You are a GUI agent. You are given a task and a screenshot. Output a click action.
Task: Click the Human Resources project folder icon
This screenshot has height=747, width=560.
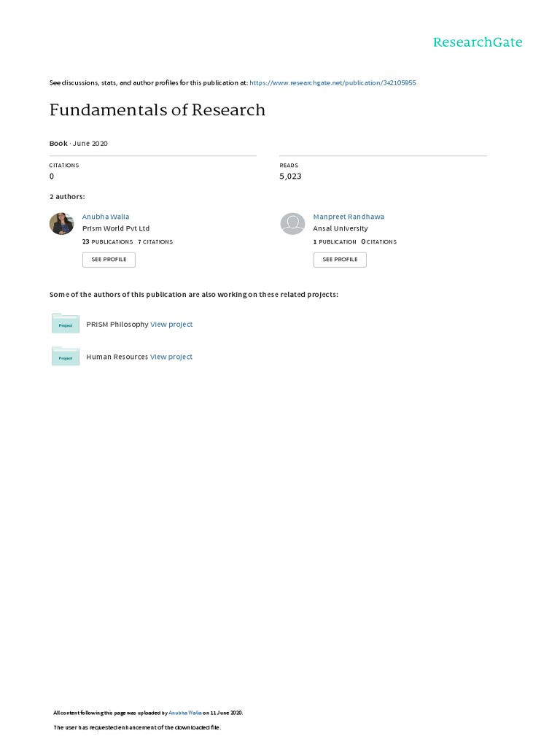click(66, 356)
